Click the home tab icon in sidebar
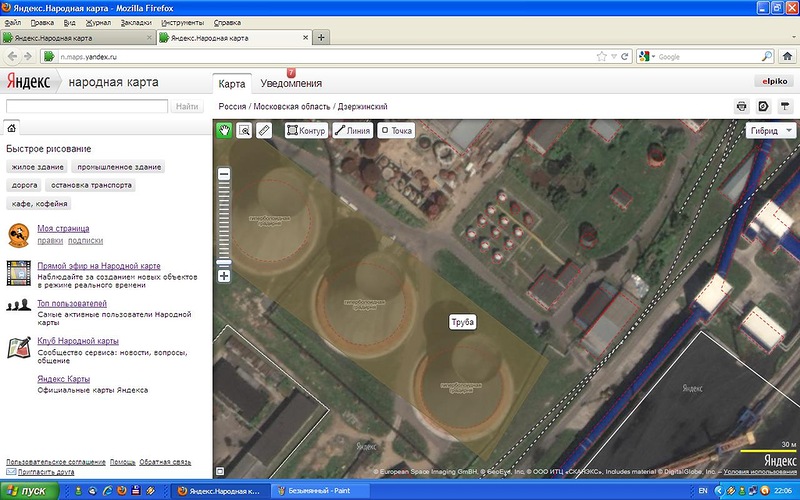 (x=11, y=128)
